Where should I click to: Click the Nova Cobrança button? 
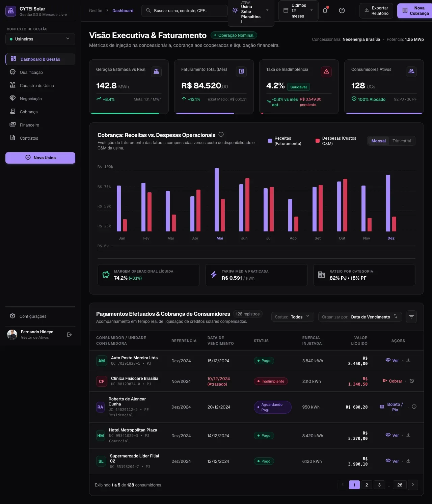point(415,11)
